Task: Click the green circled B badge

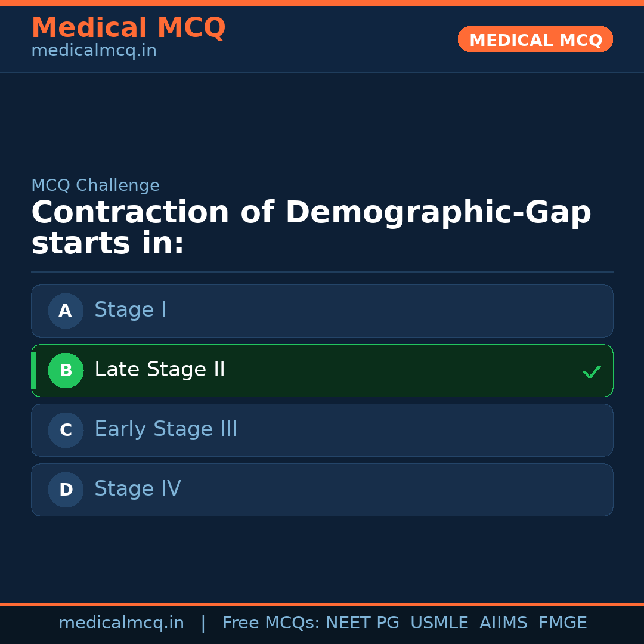Action: (x=66, y=370)
